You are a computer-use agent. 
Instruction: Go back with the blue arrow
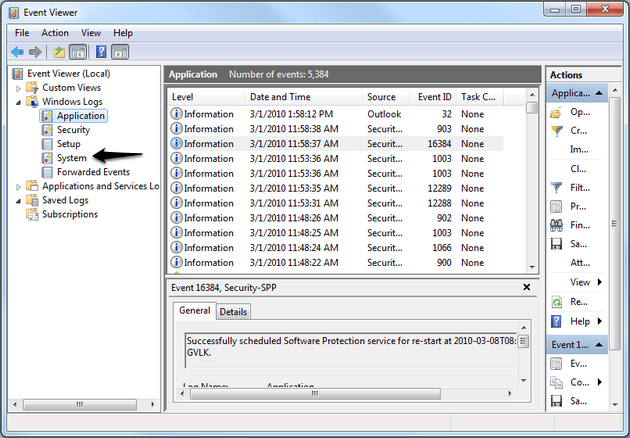17,52
